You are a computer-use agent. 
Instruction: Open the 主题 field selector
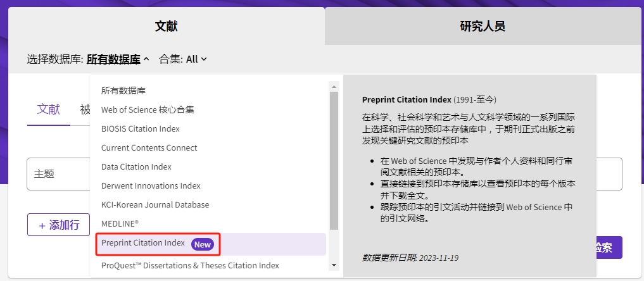pyautogui.click(x=60, y=174)
